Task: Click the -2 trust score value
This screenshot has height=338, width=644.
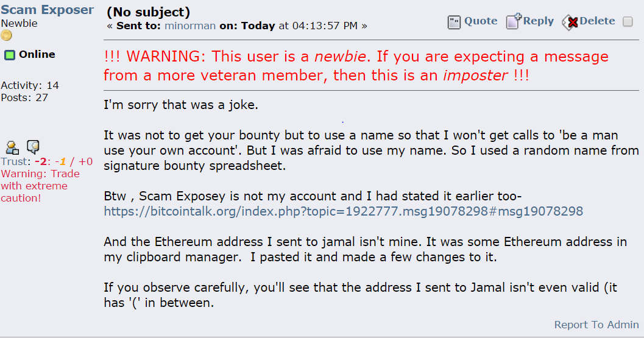Action: (41, 161)
